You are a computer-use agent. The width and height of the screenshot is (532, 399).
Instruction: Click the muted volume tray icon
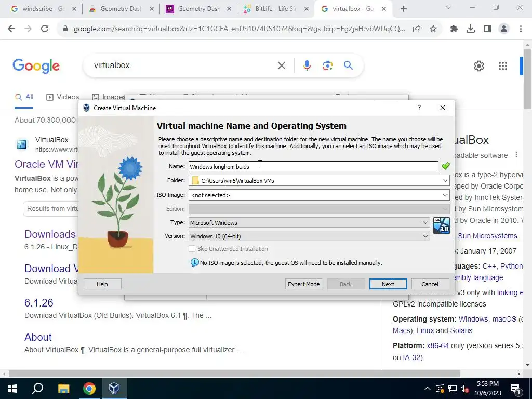coord(464,389)
